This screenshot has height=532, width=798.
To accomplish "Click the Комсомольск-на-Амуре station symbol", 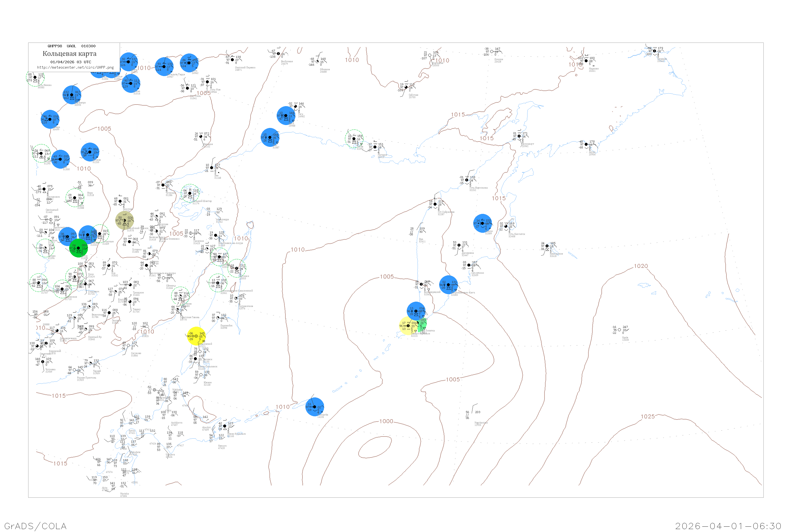I will coord(146,265).
